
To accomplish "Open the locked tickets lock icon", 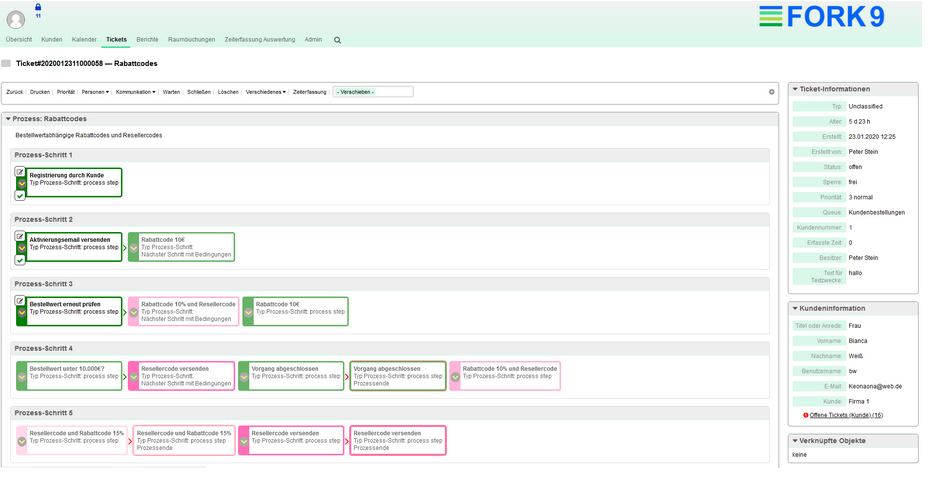I will click(x=38, y=7).
